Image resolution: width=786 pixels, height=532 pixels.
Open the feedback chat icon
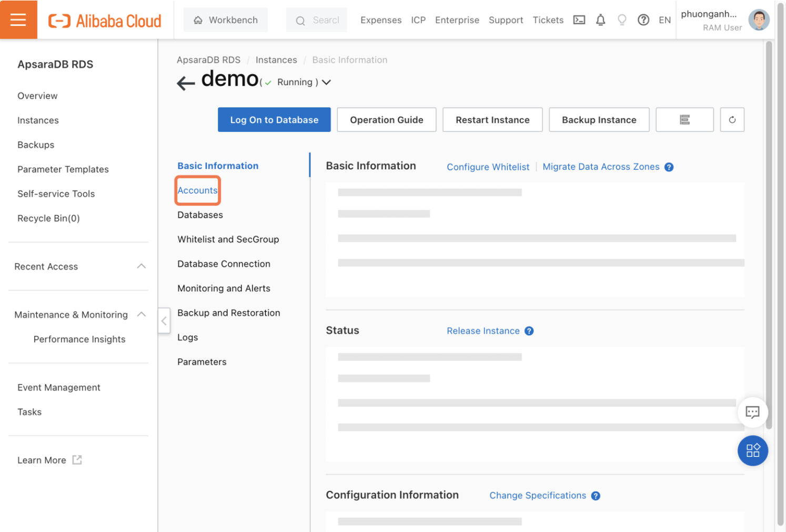click(x=752, y=412)
